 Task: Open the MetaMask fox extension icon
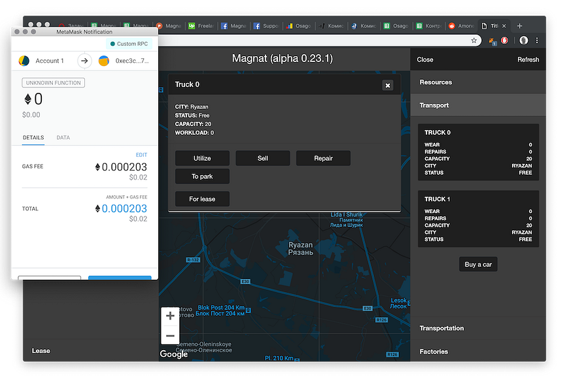click(x=492, y=41)
